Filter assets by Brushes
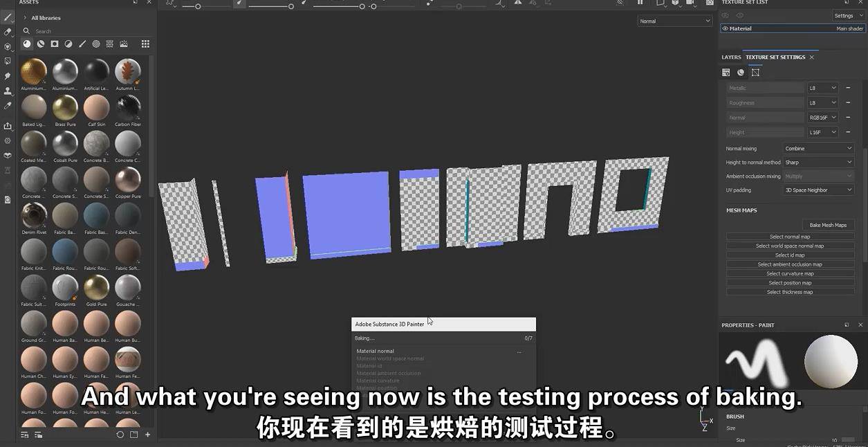Image resolution: width=868 pixels, height=447 pixels. point(82,44)
